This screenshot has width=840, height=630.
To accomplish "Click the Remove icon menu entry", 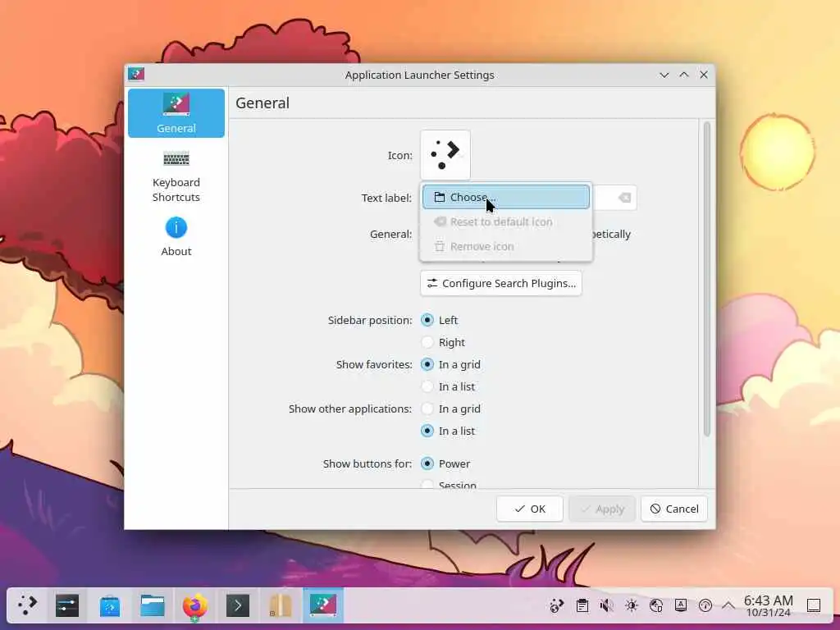I will coord(505,246).
